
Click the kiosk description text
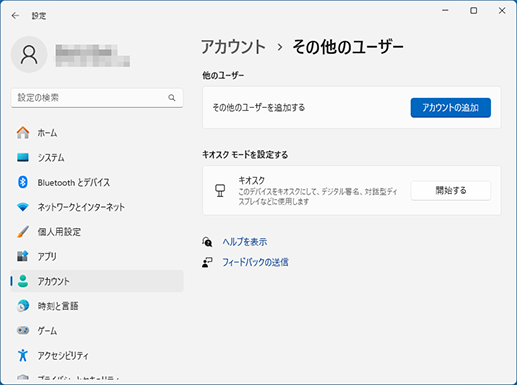coord(318,196)
